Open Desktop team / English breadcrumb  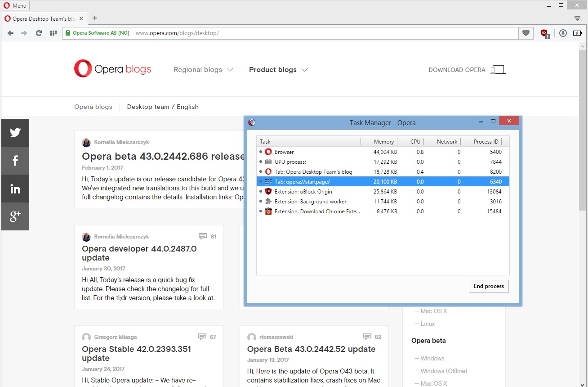[x=163, y=107]
